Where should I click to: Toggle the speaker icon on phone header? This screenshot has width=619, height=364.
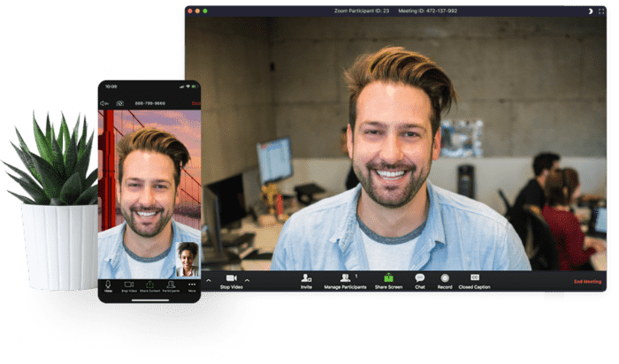(x=104, y=103)
